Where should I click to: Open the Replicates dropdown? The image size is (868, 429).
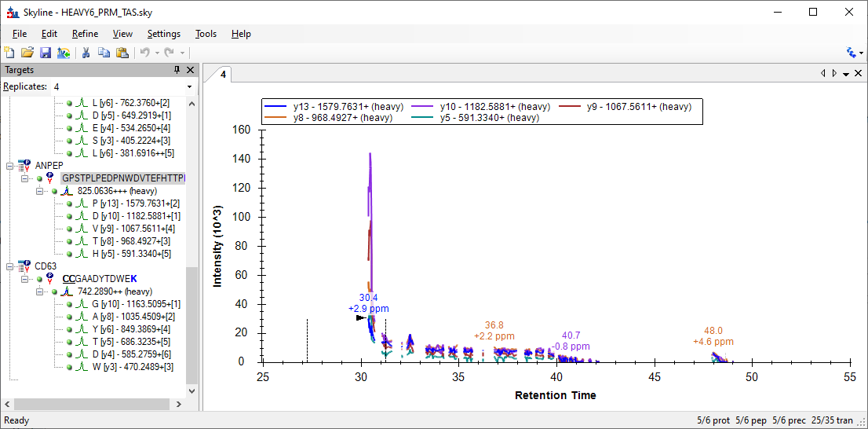189,86
